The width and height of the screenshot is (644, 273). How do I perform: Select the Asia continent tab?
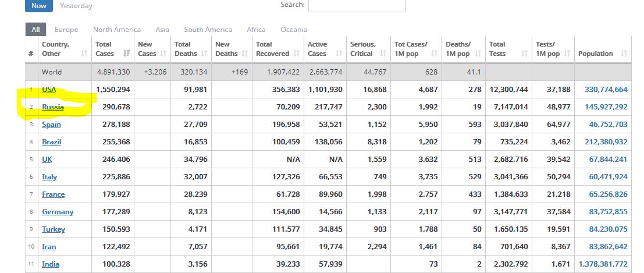click(x=162, y=30)
